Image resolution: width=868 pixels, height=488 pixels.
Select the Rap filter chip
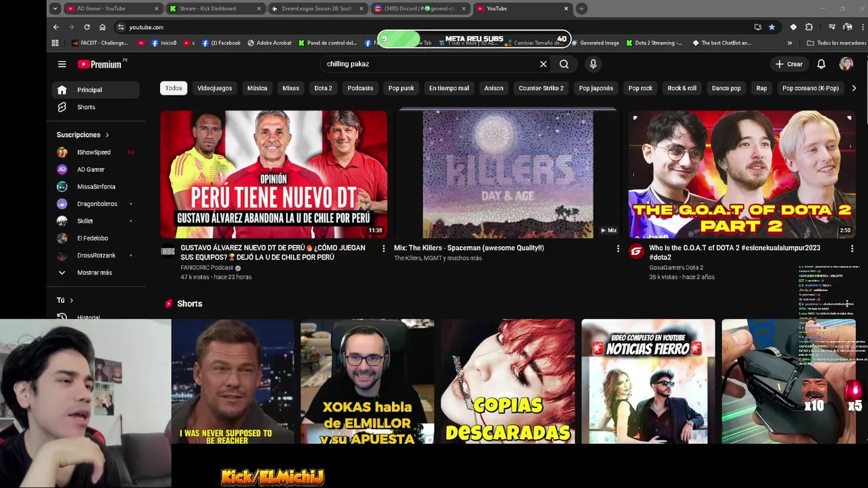click(762, 88)
